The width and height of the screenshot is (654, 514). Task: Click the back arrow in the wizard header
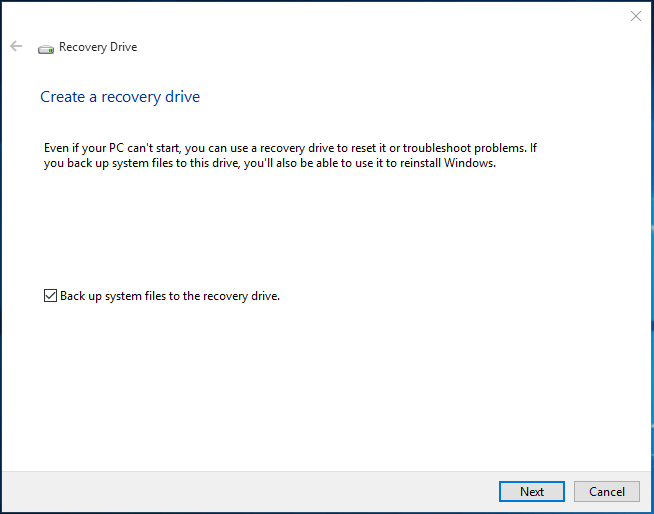[x=16, y=47]
